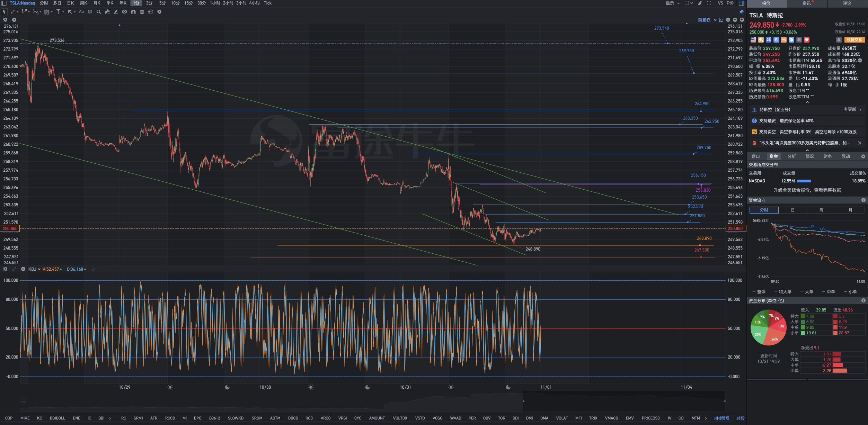Open main chart settings gear icon

[5, 20]
